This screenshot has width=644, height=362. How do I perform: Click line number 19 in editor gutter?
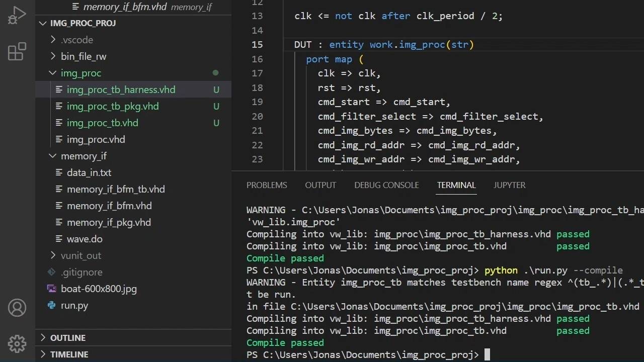pos(257,102)
